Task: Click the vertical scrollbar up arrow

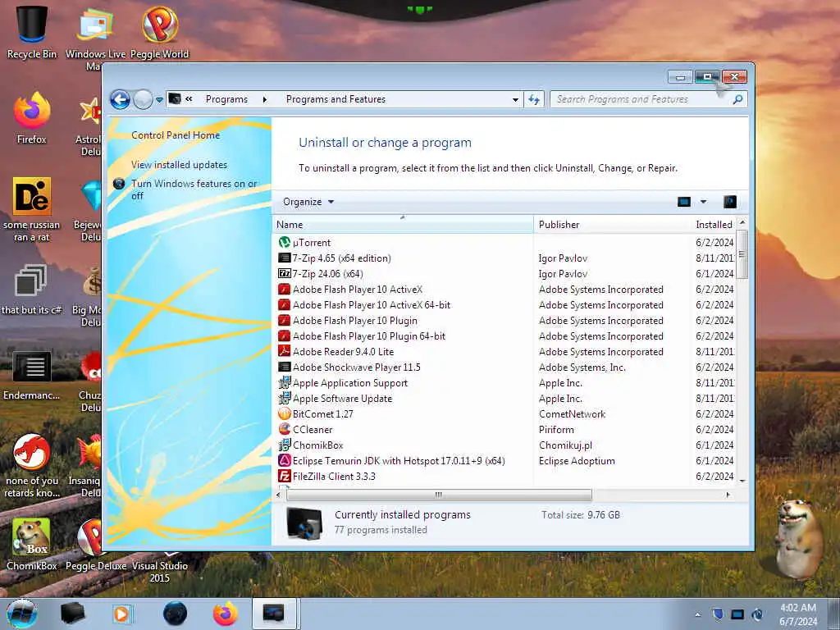Action: (742, 221)
